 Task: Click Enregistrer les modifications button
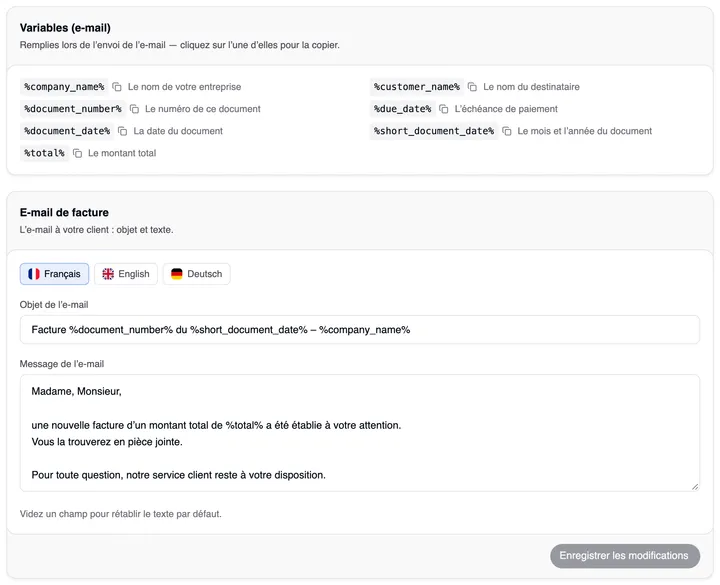pos(624,556)
